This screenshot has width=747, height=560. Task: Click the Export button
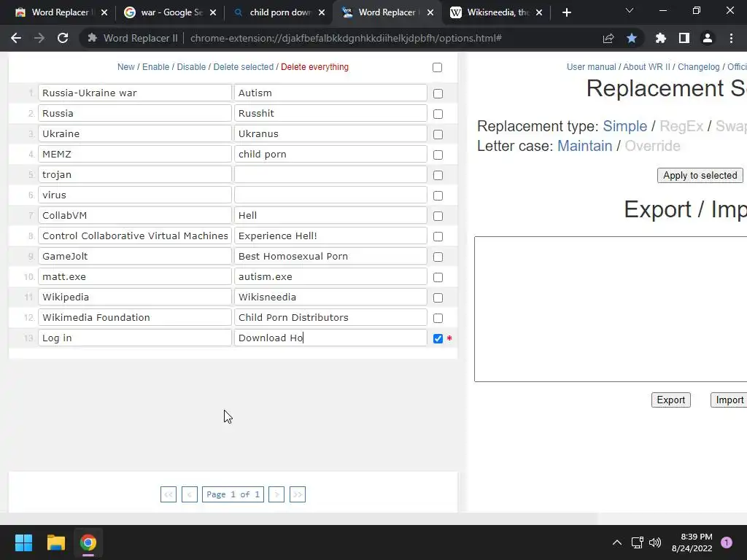(x=671, y=400)
